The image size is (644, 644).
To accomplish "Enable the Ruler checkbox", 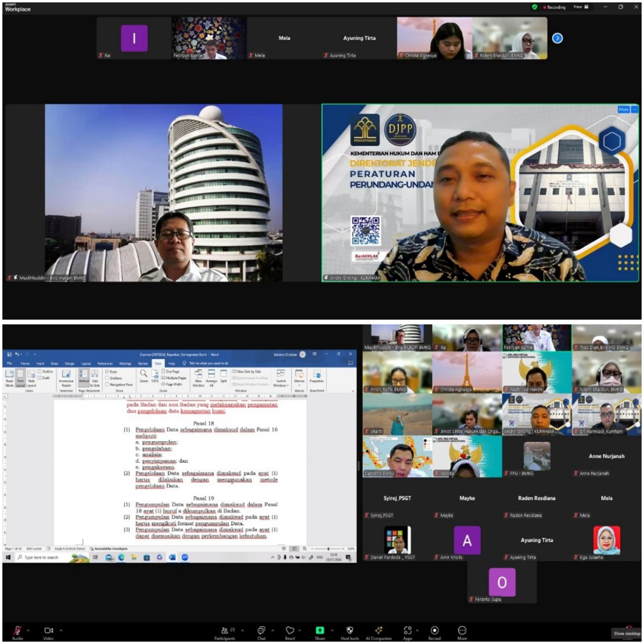I will pyautogui.click(x=107, y=371).
